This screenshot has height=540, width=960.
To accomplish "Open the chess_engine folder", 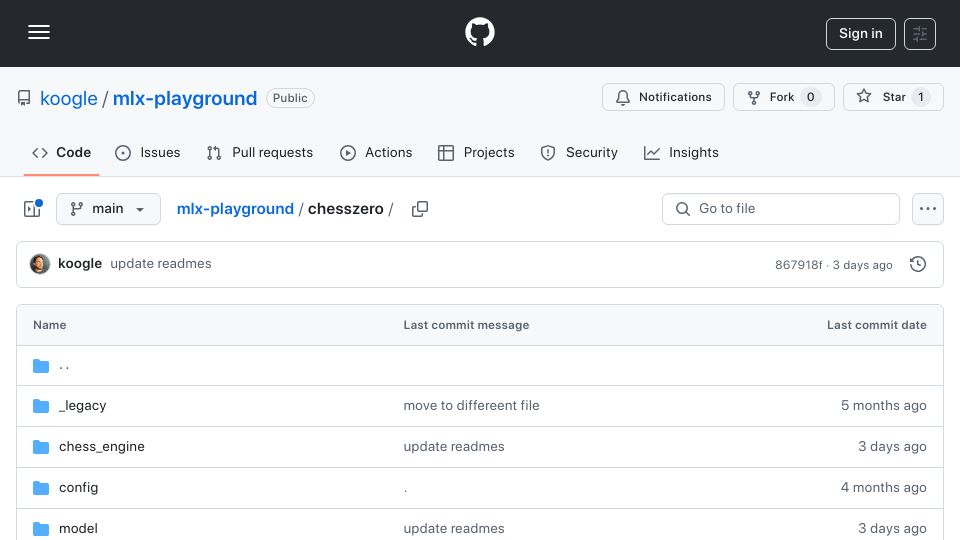I will 102,446.
